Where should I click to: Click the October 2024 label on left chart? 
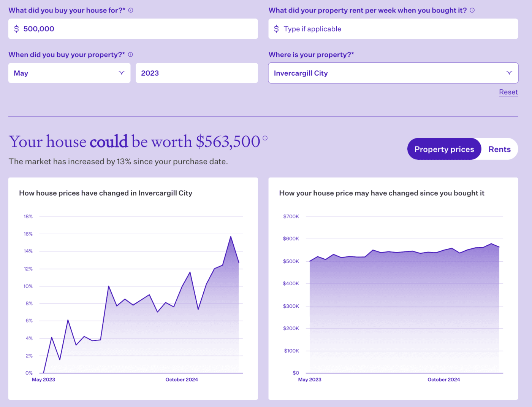point(182,380)
